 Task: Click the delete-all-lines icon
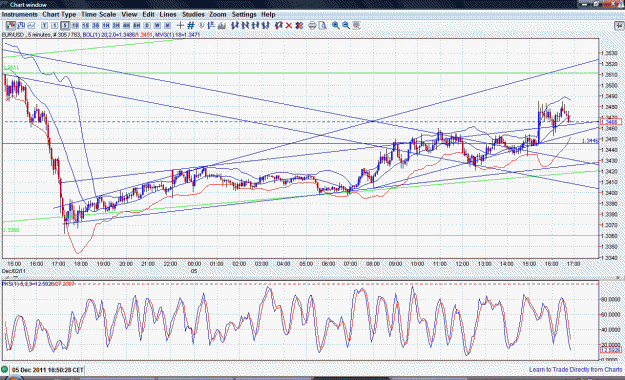pos(299,26)
